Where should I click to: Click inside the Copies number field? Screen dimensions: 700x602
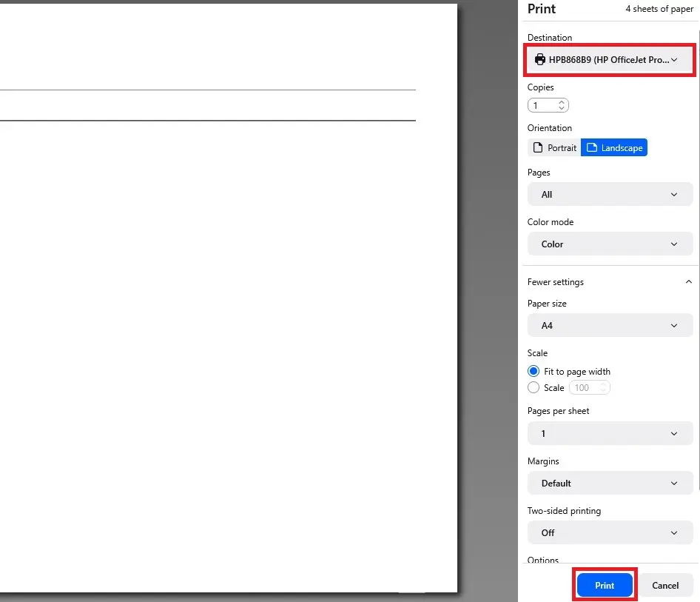pos(544,105)
